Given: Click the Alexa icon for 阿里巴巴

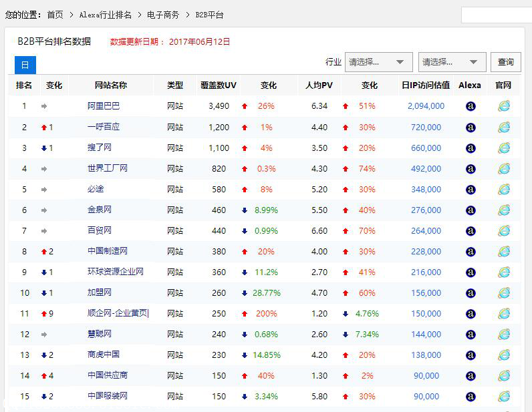Looking at the screenshot, I should pos(470,106).
